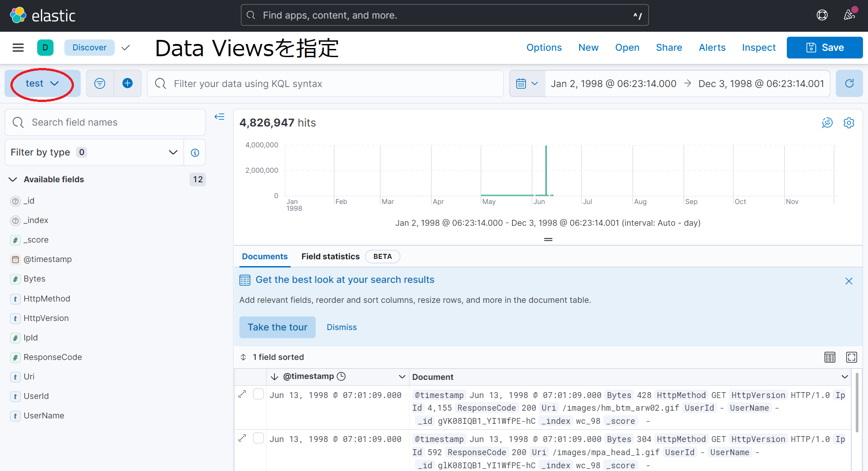
Task: Click Inspect in the top menu
Action: tap(759, 48)
